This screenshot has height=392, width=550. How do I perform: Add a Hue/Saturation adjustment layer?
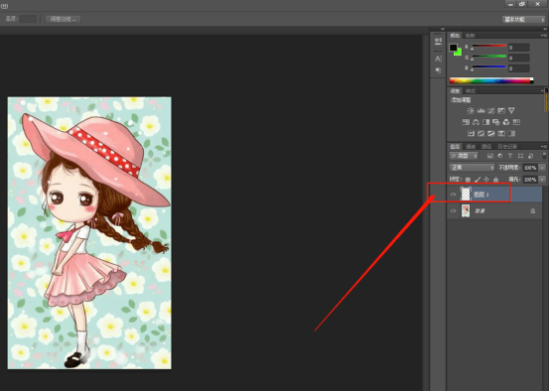pyautogui.click(x=466, y=122)
